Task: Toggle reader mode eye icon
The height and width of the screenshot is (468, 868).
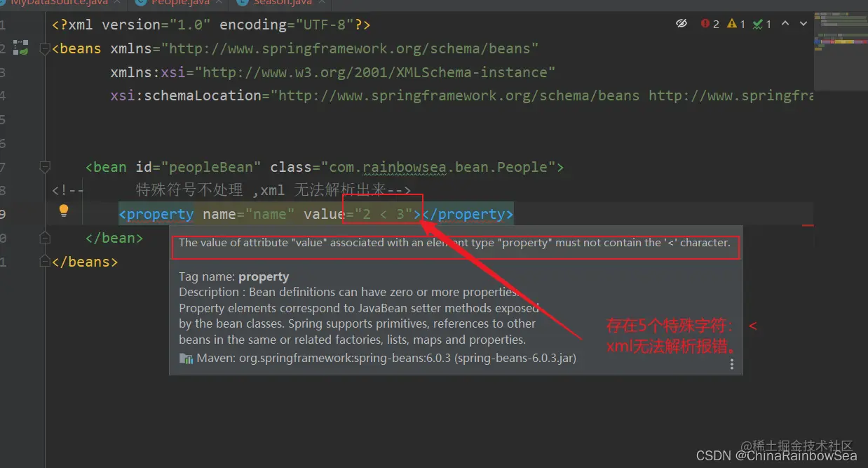Action: tap(681, 24)
